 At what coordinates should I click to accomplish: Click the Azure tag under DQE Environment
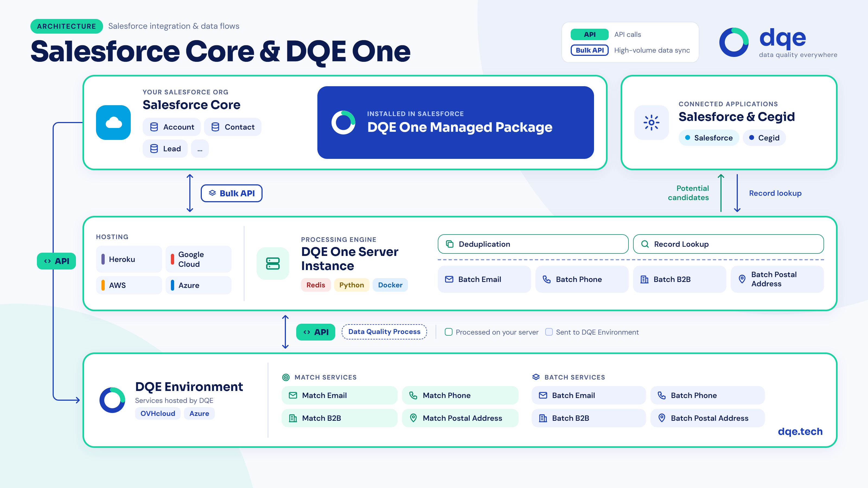coord(199,413)
